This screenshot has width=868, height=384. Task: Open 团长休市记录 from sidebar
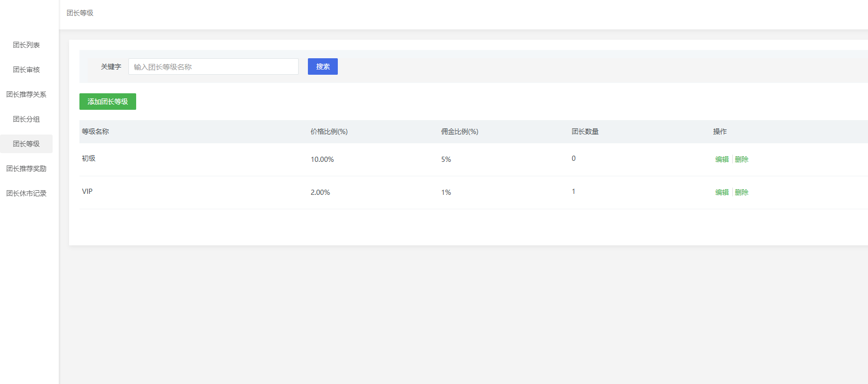tap(26, 193)
